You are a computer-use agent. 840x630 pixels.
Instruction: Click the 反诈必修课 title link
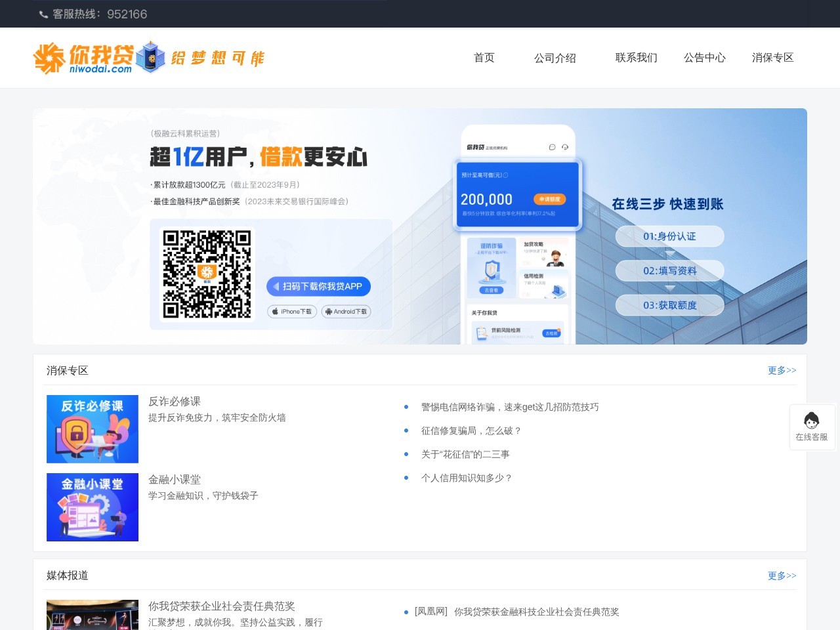pos(175,402)
